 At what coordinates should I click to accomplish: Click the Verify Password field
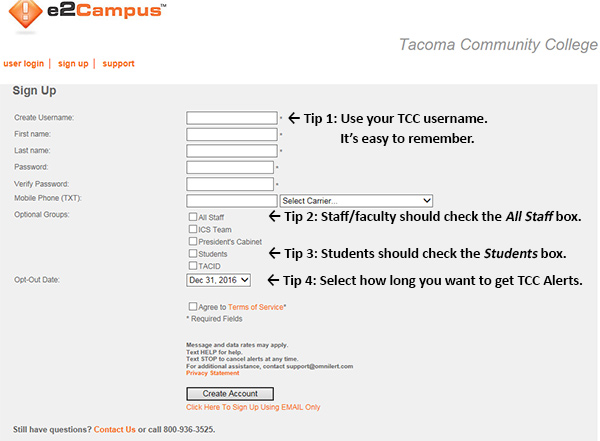[230, 184]
